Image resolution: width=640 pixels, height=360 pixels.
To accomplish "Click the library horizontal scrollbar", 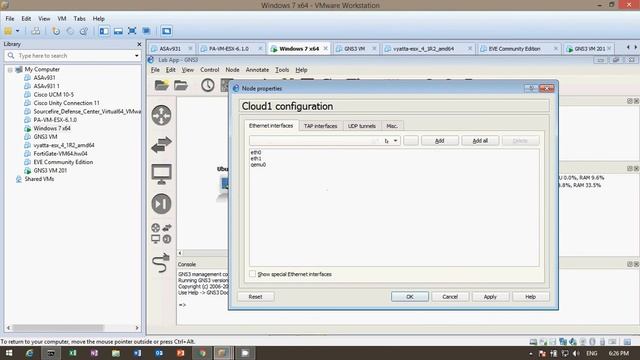I will 57,328.
